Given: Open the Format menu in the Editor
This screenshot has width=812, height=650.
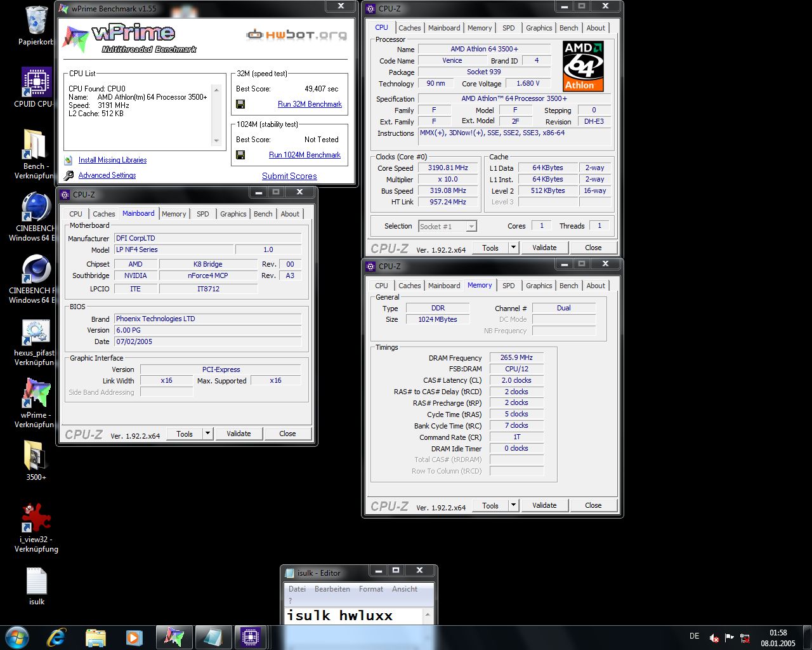Looking at the screenshot, I should [x=371, y=589].
